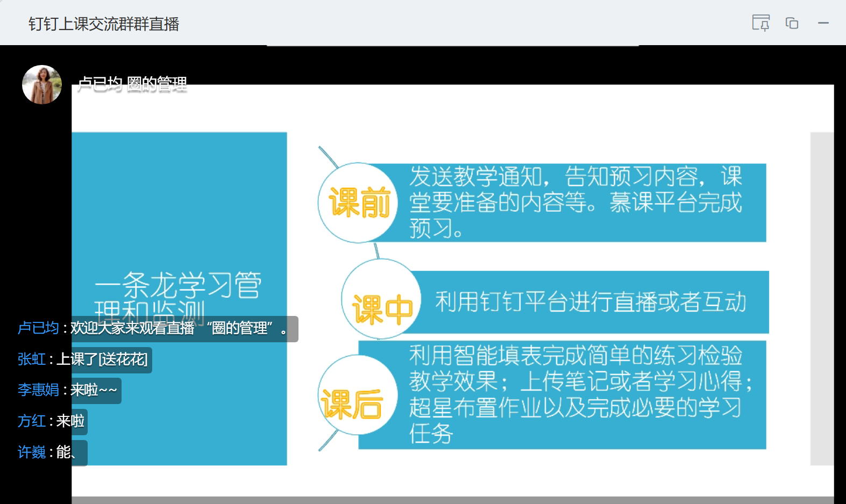
Task: Click the stream title 卢已均 圈的管理
Action: click(x=132, y=84)
